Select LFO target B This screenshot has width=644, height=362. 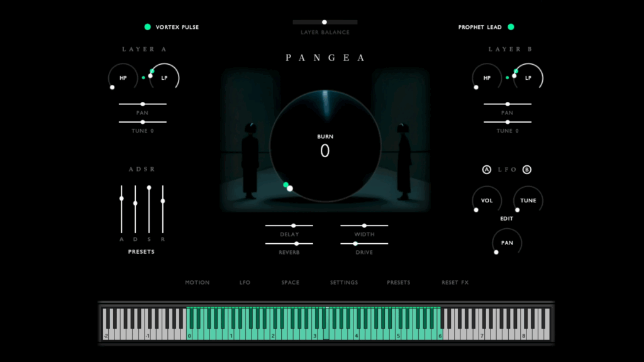pos(527,170)
